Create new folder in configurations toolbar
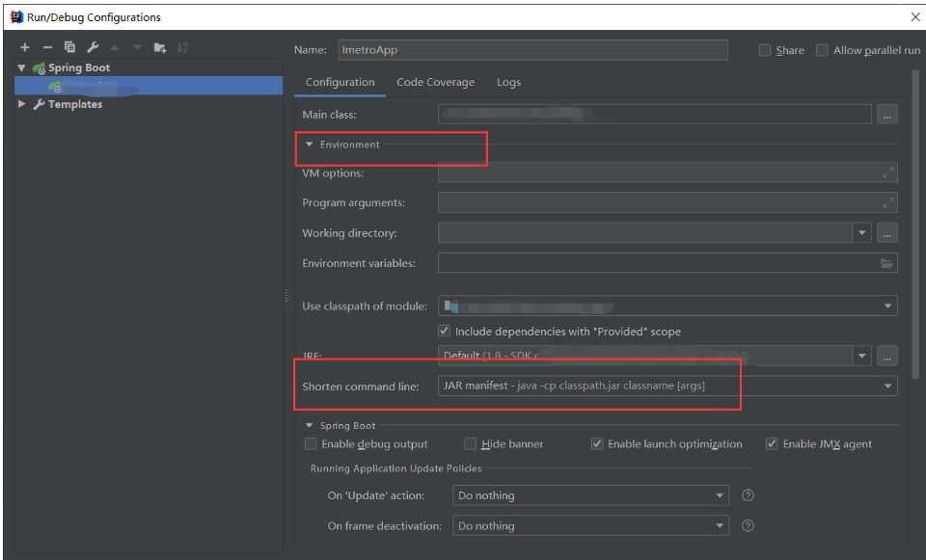This screenshot has width=926, height=560. pyautogui.click(x=160, y=47)
